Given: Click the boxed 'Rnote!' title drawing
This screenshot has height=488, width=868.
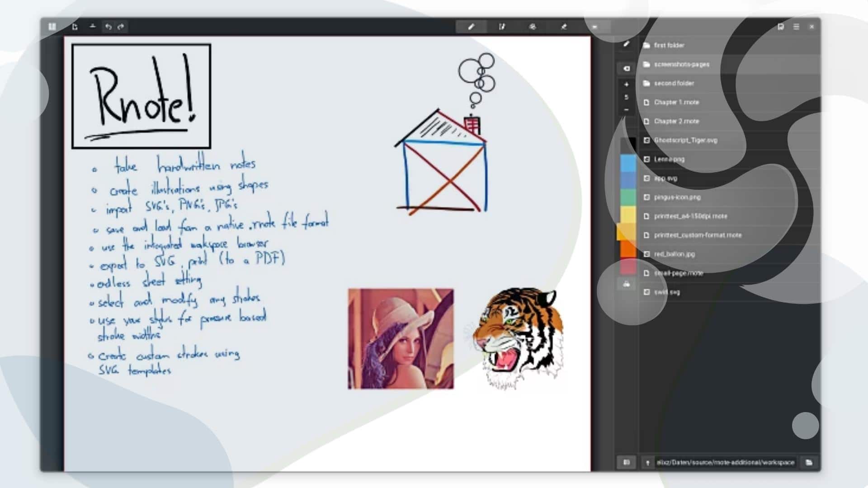Looking at the screenshot, I should click(142, 96).
